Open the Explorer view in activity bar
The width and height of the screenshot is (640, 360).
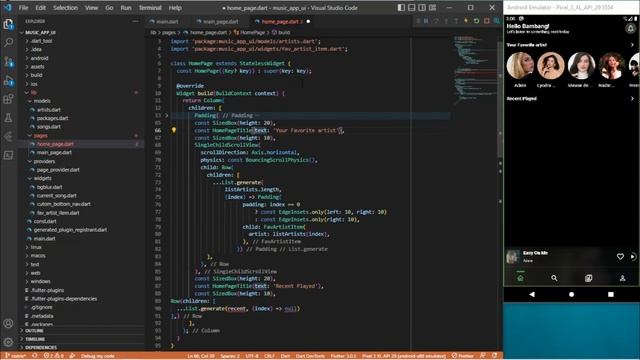pos(8,24)
